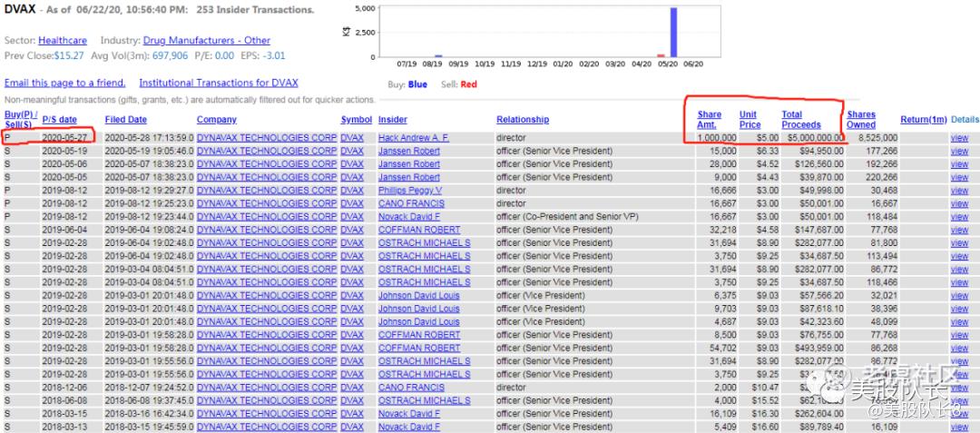Click EPS value -3.01

274,55
